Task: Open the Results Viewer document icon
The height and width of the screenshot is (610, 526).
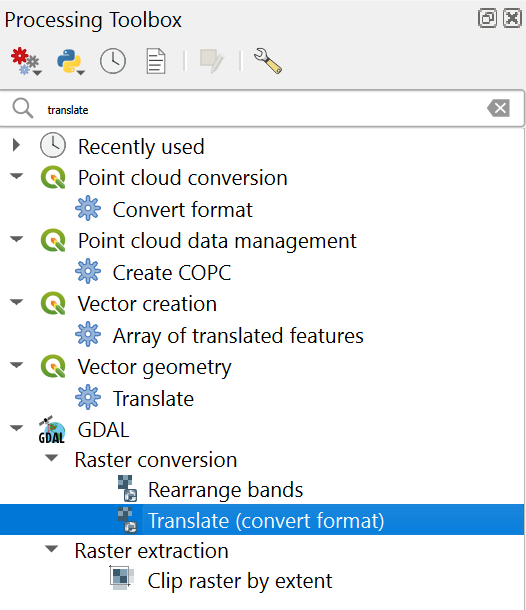Action: click(156, 61)
